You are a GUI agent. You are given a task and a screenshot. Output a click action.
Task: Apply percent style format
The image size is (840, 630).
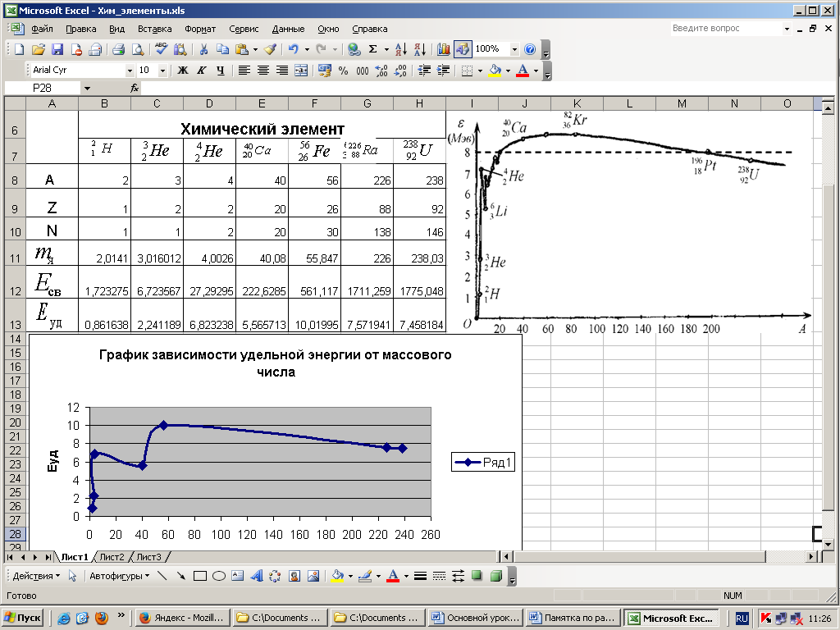click(x=344, y=71)
